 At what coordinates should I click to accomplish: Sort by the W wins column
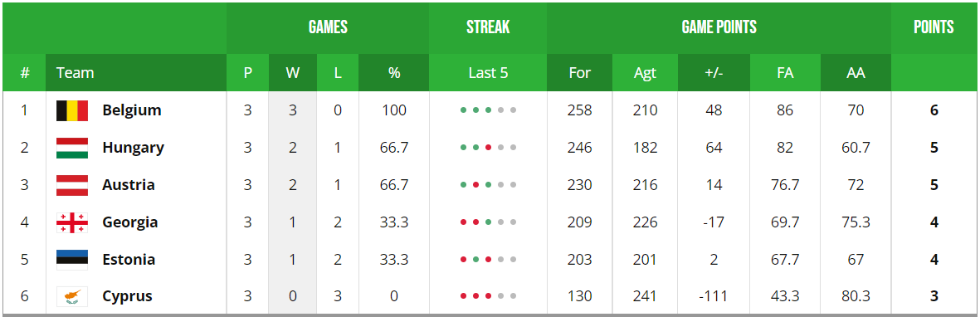pyautogui.click(x=292, y=72)
